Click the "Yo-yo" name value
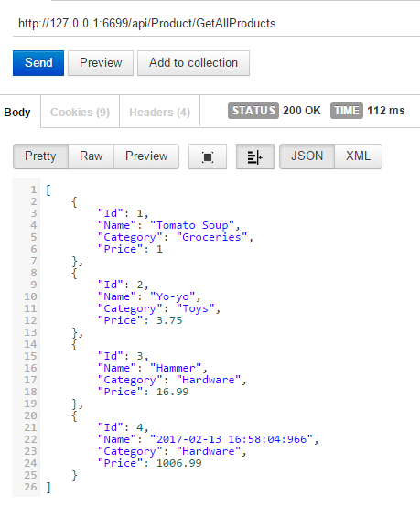The image size is (420, 517). point(173,296)
